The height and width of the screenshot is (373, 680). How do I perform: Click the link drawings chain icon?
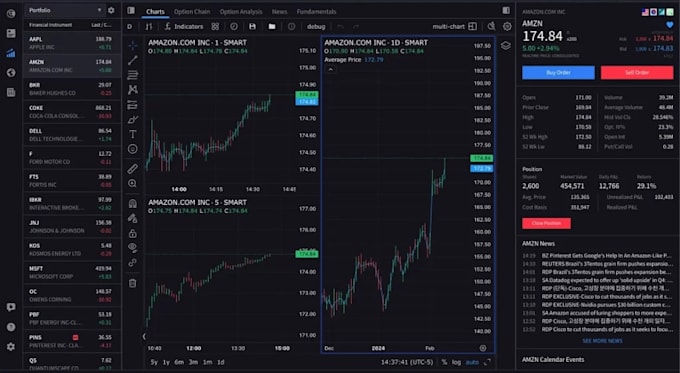133,262
